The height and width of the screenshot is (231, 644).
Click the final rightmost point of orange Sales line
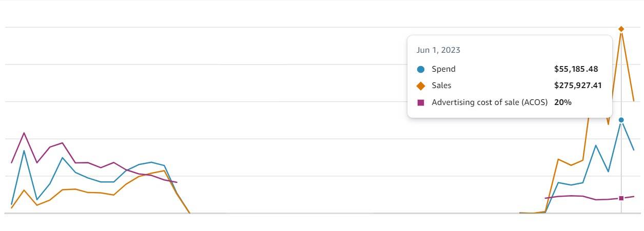pos(634,100)
